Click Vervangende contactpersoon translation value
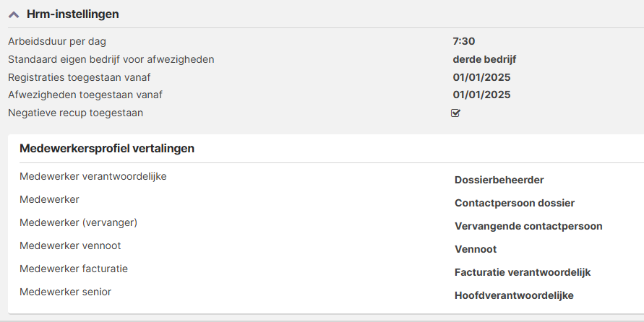 [x=528, y=226]
